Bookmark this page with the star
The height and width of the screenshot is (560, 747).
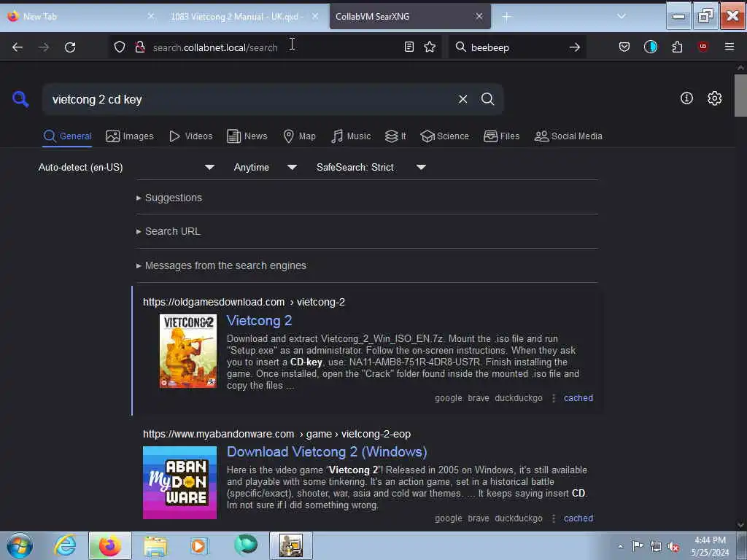(430, 47)
